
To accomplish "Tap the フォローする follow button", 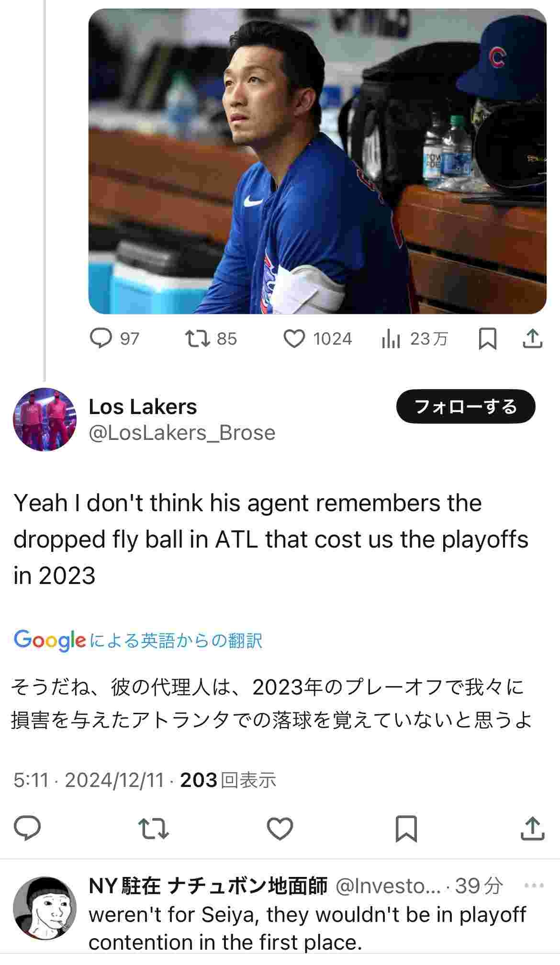I will point(466,406).
